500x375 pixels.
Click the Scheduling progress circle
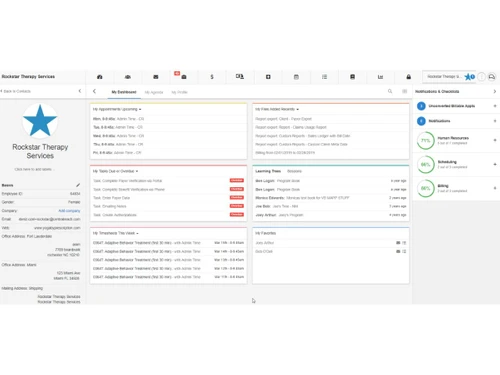click(426, 165)
